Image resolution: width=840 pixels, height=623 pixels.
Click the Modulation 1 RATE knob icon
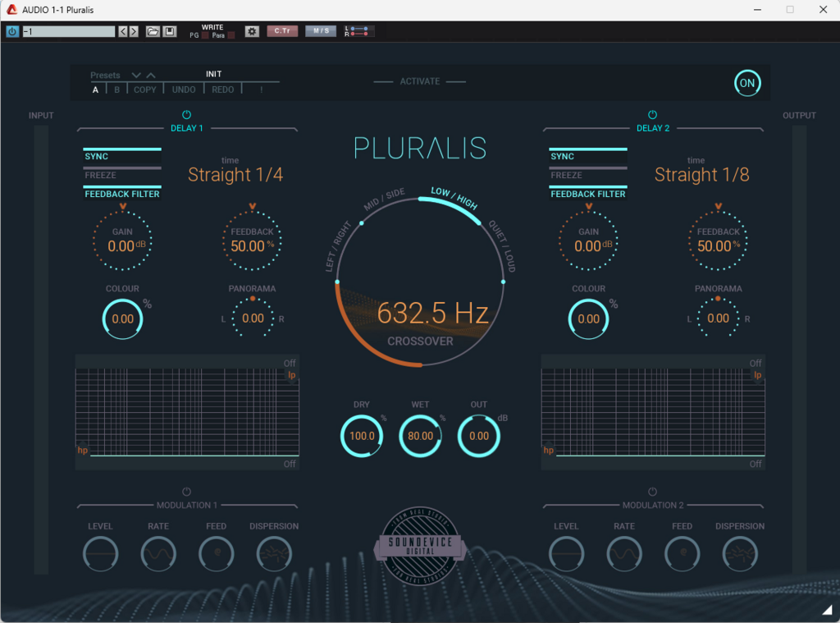[x=158, y=554]
